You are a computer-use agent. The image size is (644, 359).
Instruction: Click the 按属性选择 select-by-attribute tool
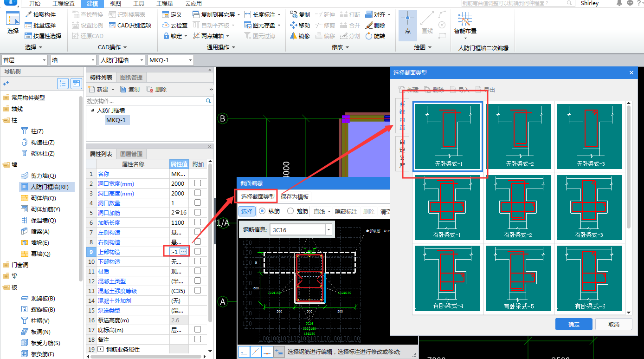point(43,36)
